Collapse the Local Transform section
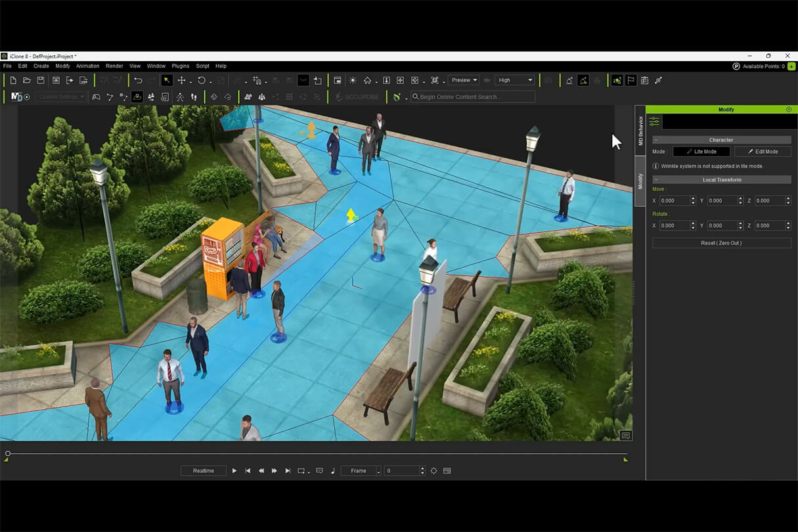798x532 pixels. coord(656,180)
